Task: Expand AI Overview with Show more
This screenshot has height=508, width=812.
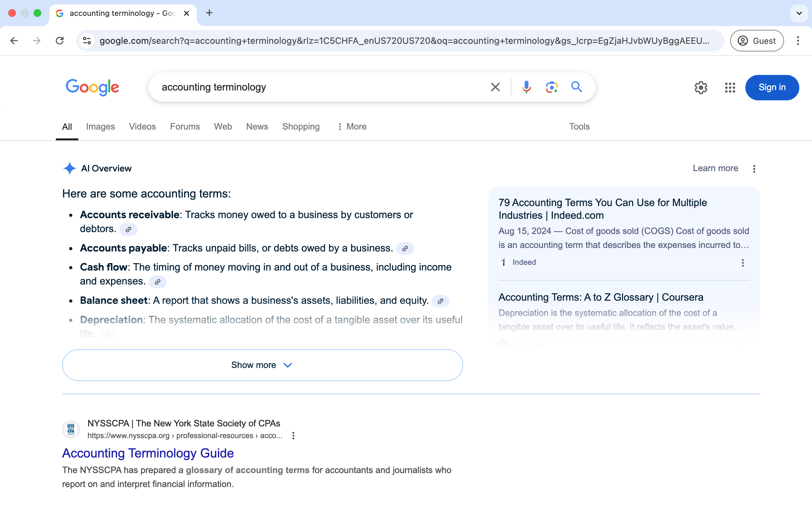Action: tap(262, 365)
